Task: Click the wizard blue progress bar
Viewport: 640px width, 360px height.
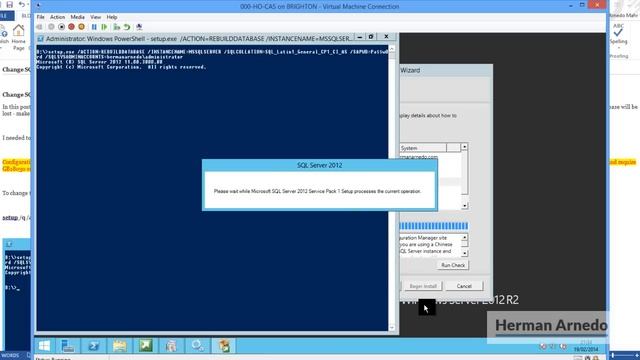Action: pyautogui.click(x=434, y=226)
